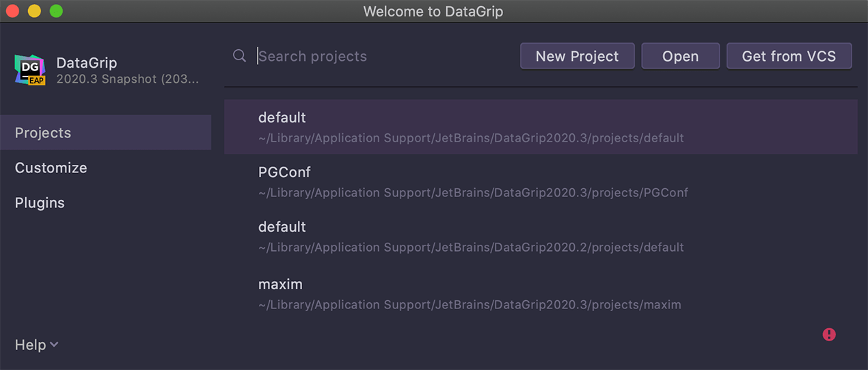
Task: Open the default project from DataGrip2020.3
Action: point(541,127)
